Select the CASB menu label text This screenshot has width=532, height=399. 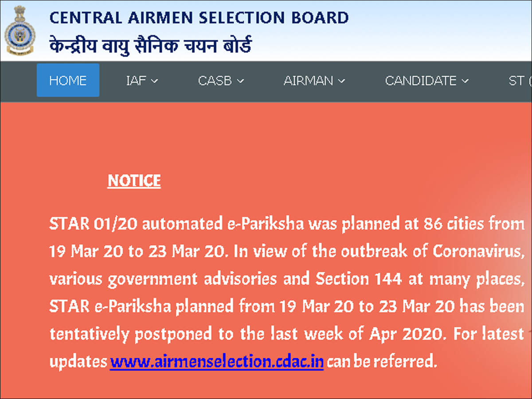click(215, 80)
